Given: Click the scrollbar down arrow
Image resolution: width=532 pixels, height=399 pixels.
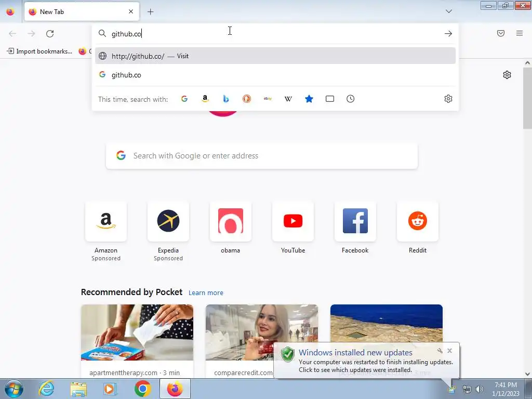Looking at the screenshot, I should (x=527, y=374).
